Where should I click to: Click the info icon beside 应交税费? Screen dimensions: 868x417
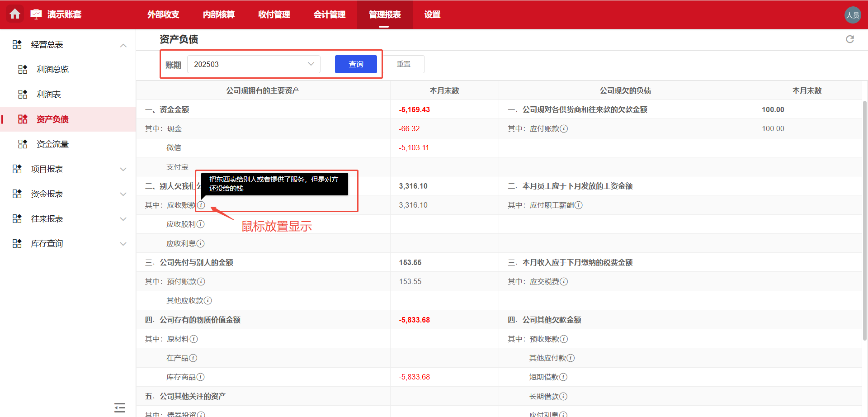tap(564, 281)
